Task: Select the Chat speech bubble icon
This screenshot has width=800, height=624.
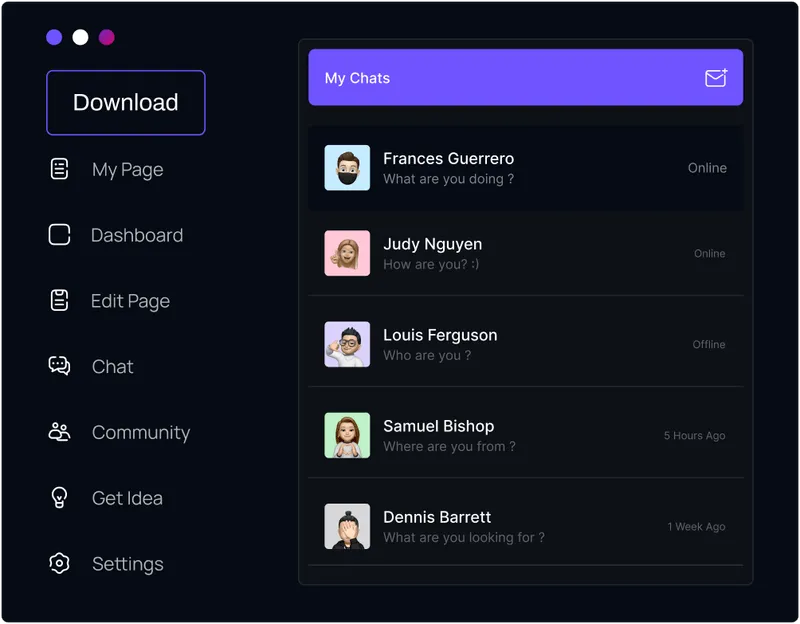Action: 60,367
